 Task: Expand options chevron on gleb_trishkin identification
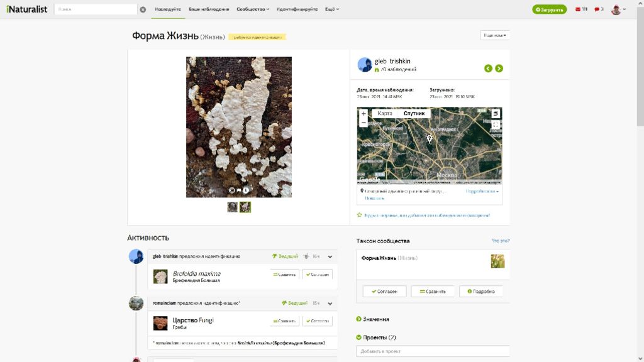click(330, 256)
